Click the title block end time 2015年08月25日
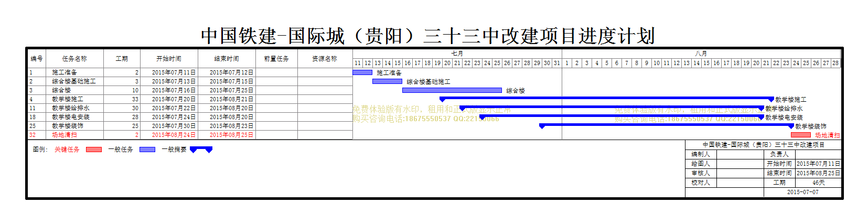868x224 pixels. (819, 173)
